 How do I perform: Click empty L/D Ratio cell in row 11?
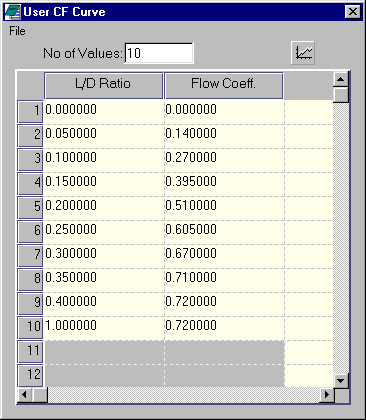point(104,352)
